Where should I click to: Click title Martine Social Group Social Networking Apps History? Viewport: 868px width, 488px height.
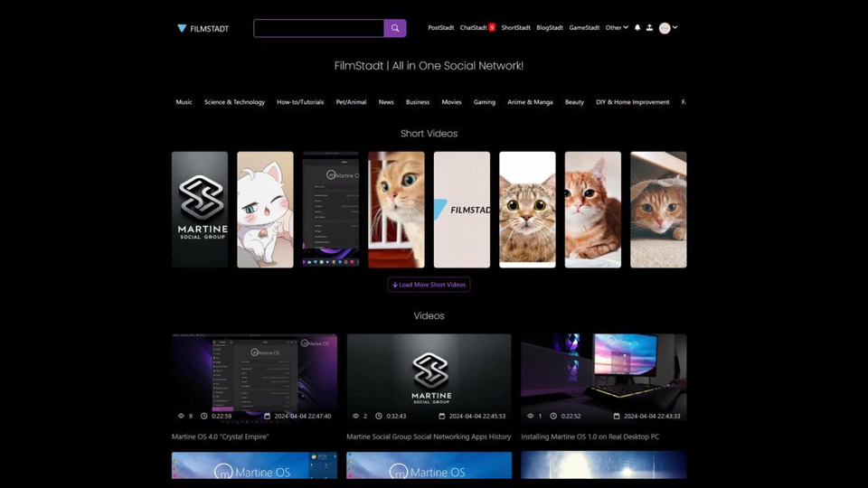pos(429,436)
